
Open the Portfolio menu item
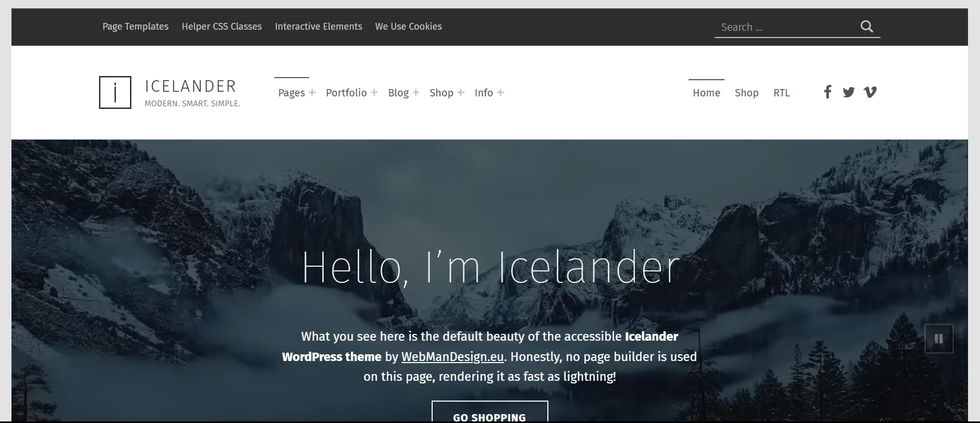tap(346, 93)
